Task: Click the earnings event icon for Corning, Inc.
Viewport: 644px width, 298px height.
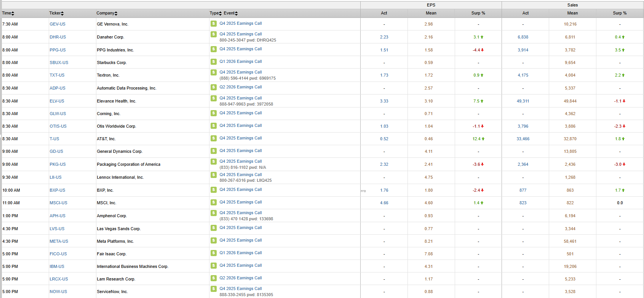Action: (x=214, y=113)
